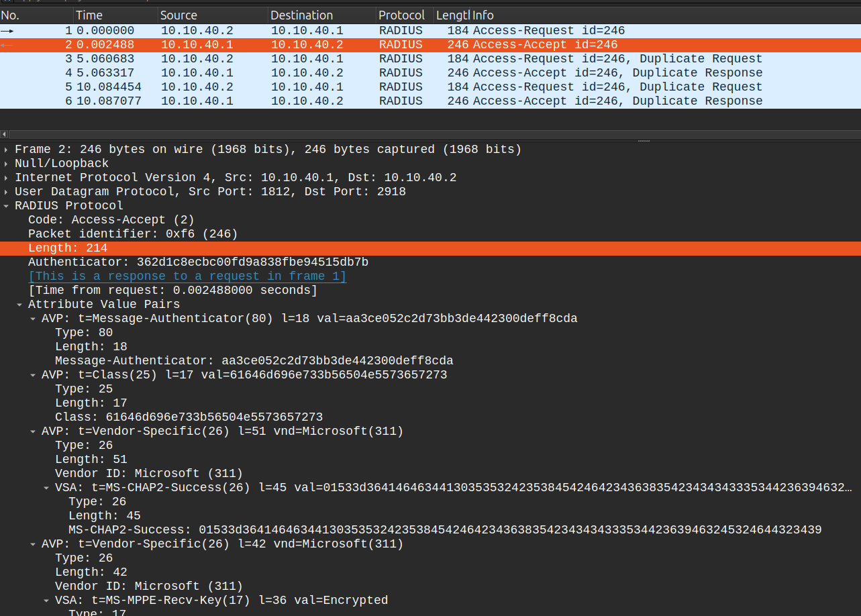Expand the User Datagram Protocol section

tap(7, 192)
